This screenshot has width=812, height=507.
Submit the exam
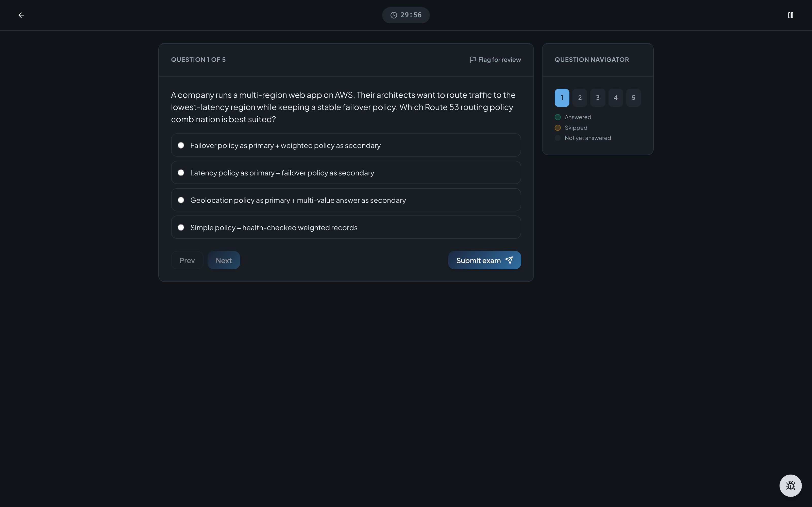click(484, 260)
